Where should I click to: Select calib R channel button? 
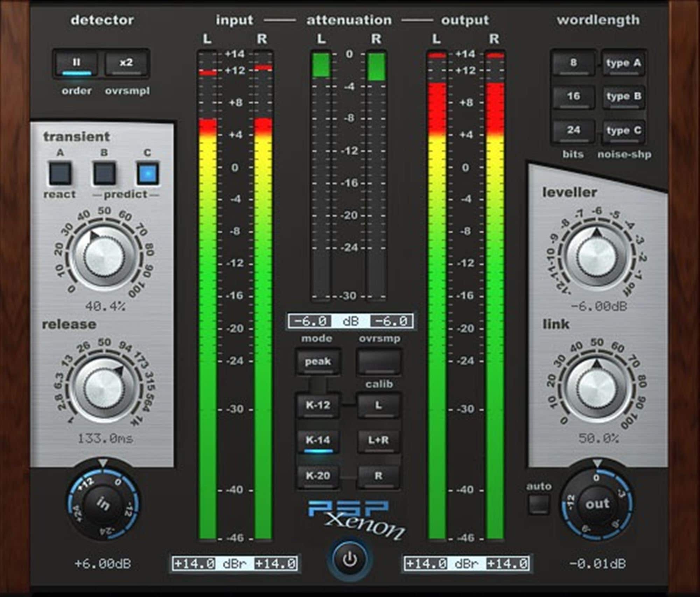point(378,476)
